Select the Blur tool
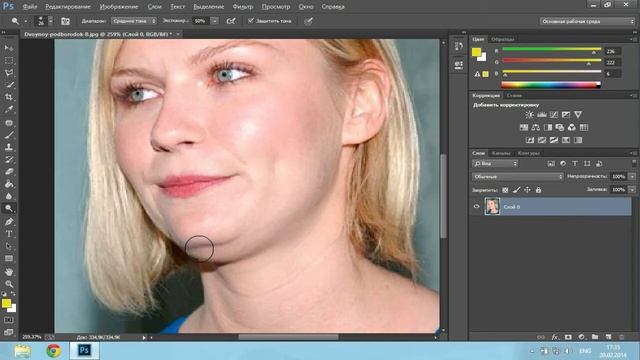 point(9,196)
